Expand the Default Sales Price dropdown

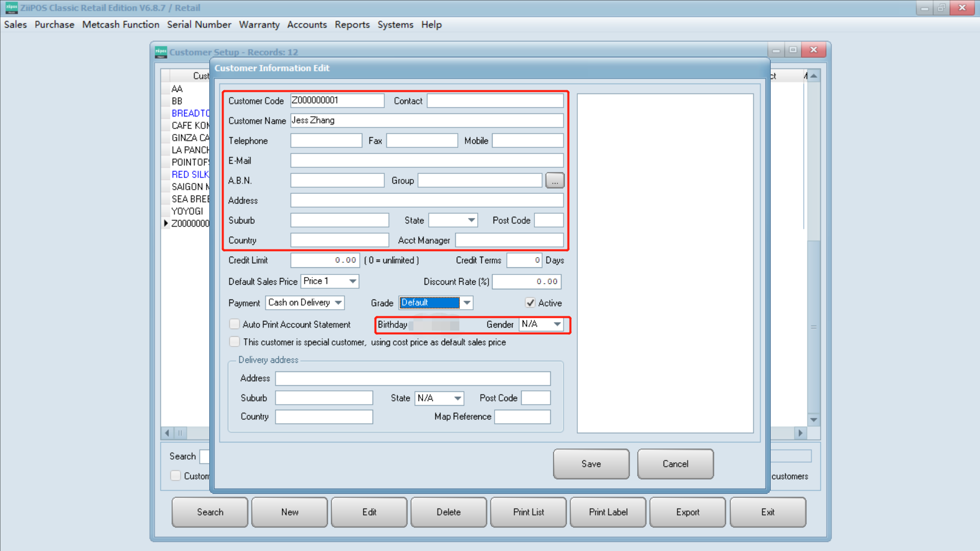click(x=351, y=281)
